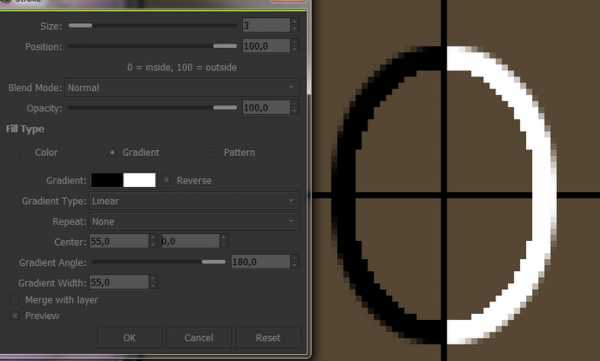Open the Repeat None dropdown
The image size is (600, 361).
[x=193, y=221]
